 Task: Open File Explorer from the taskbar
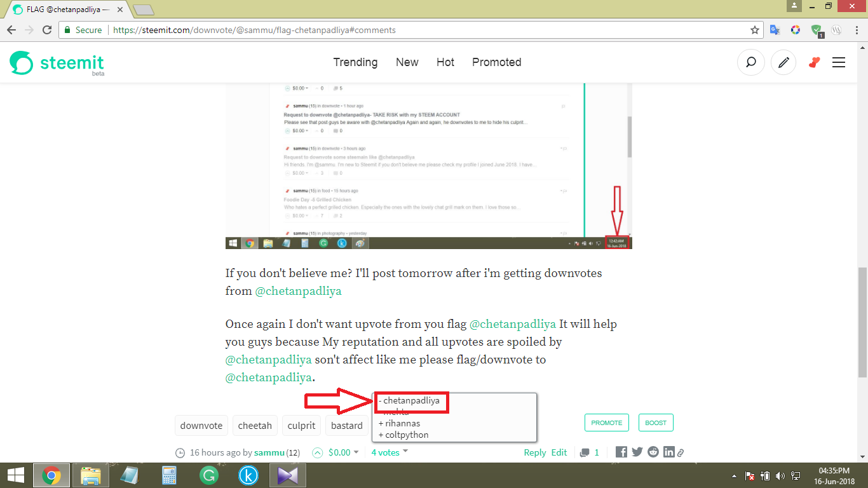click(91, 475)
